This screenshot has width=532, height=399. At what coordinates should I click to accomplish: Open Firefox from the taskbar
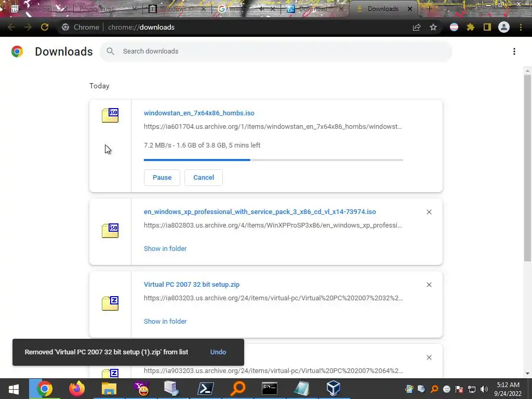77,389
